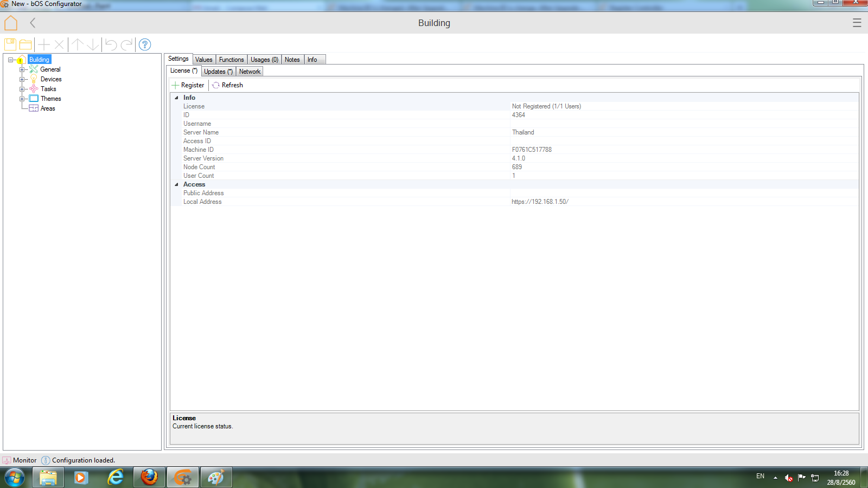
Task: Open Firefox from the taskbar
Action: [149, 477]
